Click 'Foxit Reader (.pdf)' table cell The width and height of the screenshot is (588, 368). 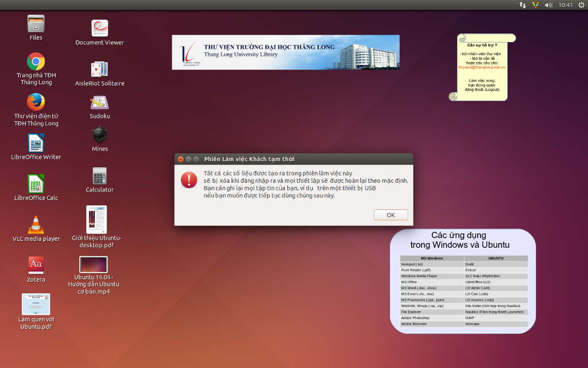click(432, 270)
